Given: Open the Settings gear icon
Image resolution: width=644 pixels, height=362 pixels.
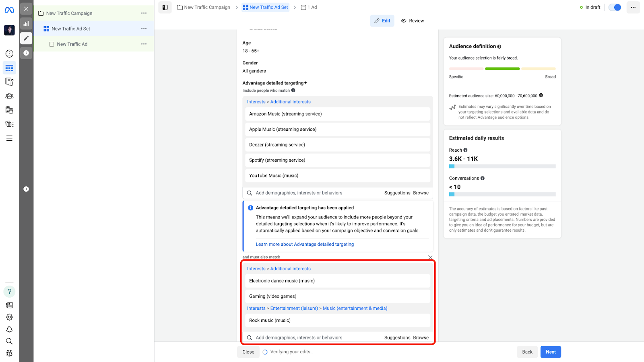Looking at the screenshot, I should (x=9, y=317).
